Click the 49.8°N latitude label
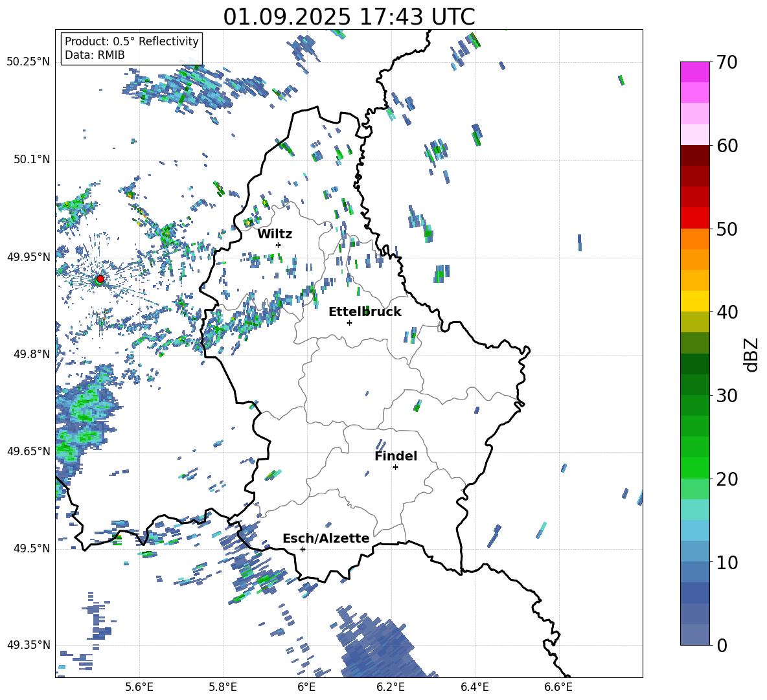 tap(32, 354)
